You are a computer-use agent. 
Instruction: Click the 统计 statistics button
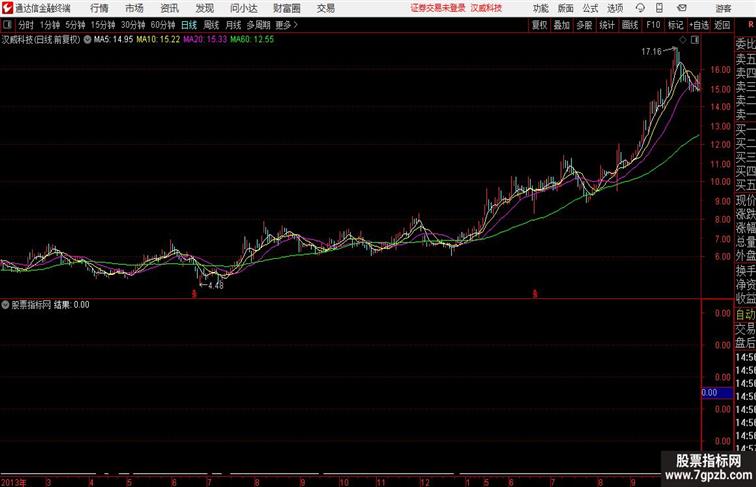(x=607, y=25)
